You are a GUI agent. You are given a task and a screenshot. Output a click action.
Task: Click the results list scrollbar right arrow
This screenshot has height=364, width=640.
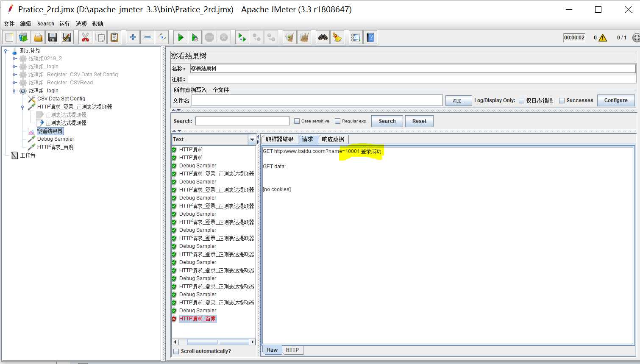click(253, 342)
